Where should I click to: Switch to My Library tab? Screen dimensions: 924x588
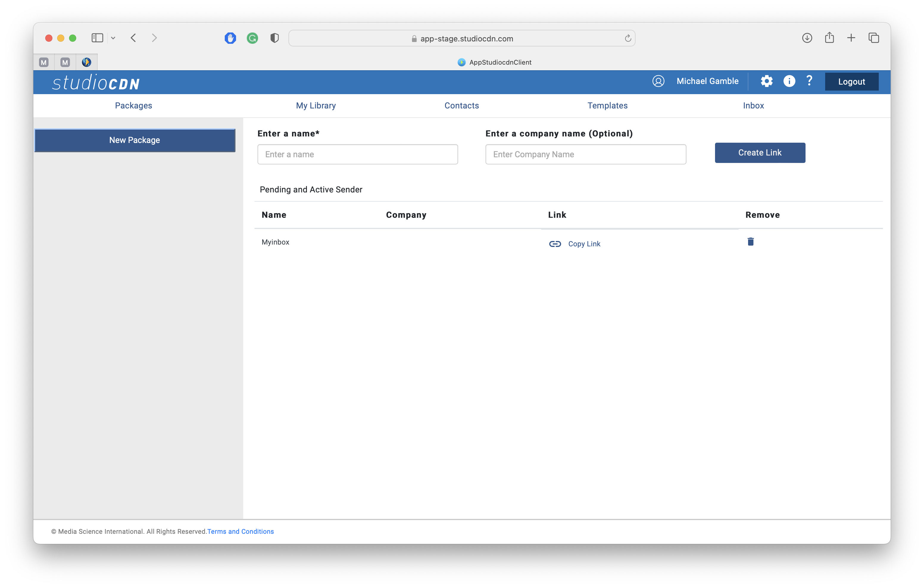(x=316, y=106)
